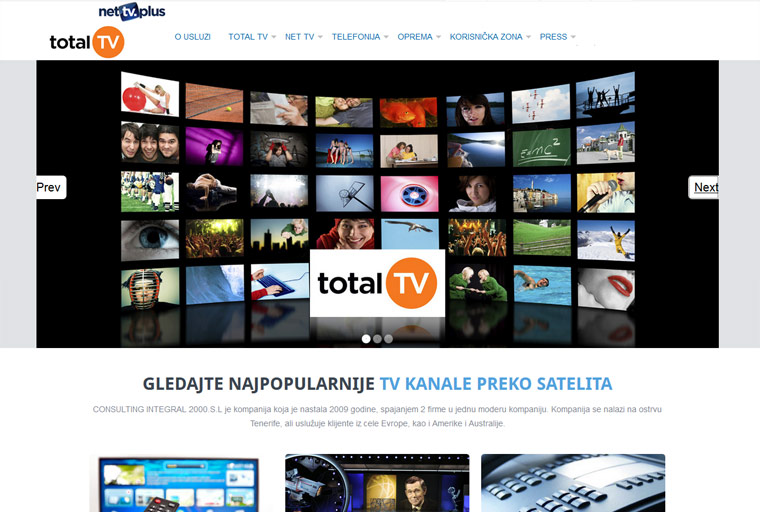760x512 pixels.
Task: Click the close-up eye tile in slide
Action: pyautogui.click(x=150, y=240)
